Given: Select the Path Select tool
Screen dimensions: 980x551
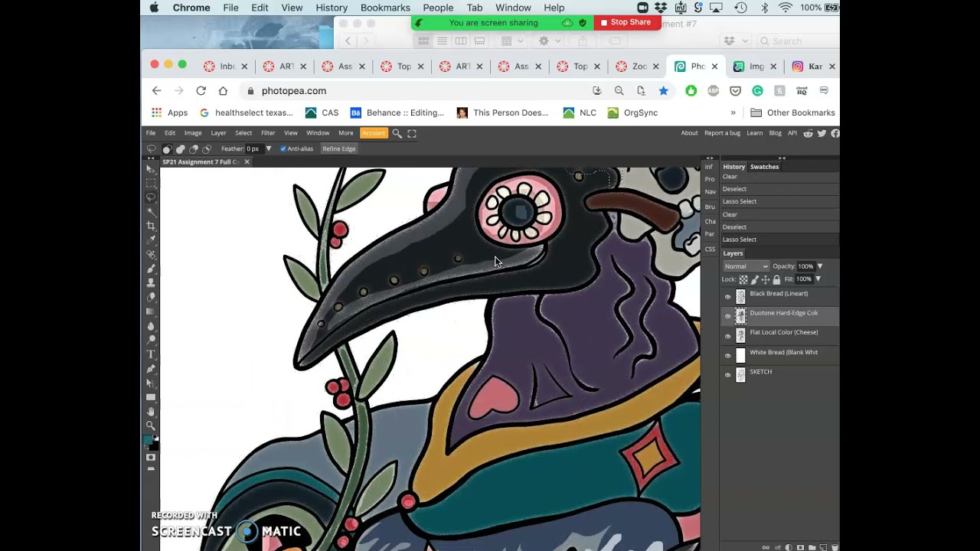Looking at the screenshot, I should click(151, 383).
